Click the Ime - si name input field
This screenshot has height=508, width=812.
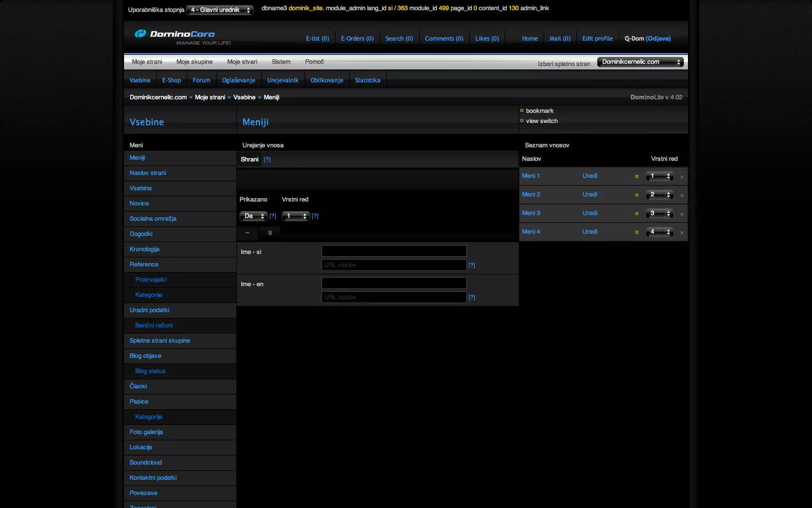click(x=394, y=251)
